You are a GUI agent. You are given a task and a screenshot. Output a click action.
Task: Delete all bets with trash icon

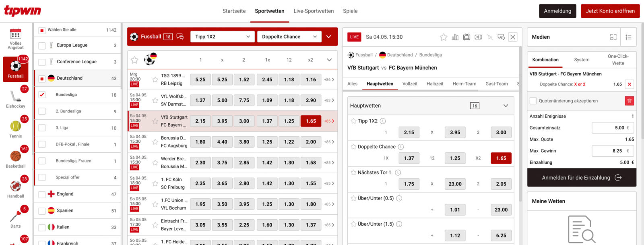pyautogui.click(x=630, y=101)
